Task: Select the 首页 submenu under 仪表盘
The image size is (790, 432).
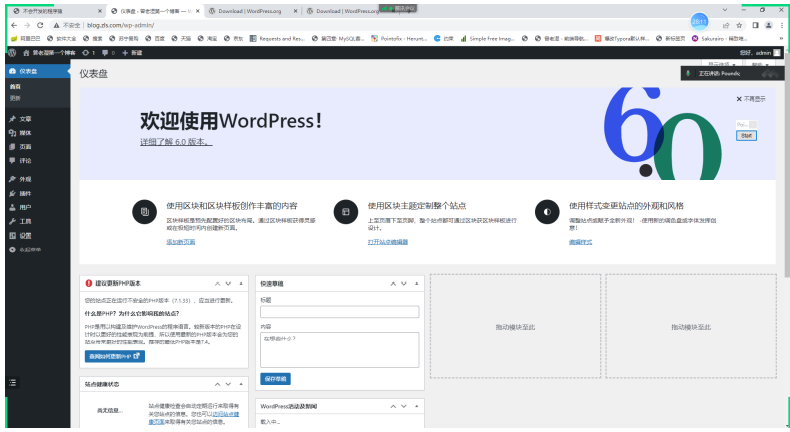Action: click(15, 87)
